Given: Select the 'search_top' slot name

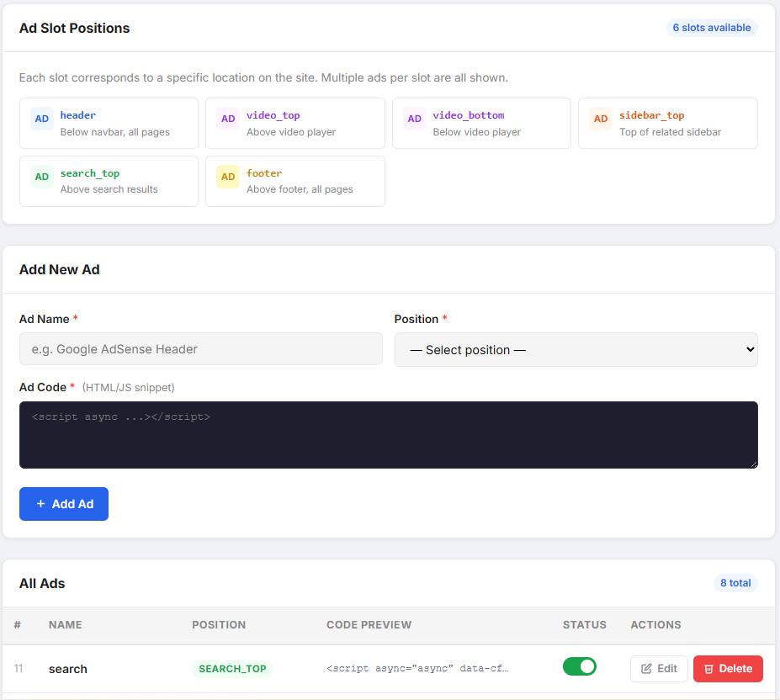Looking at the screenshot, I should 90,173.
